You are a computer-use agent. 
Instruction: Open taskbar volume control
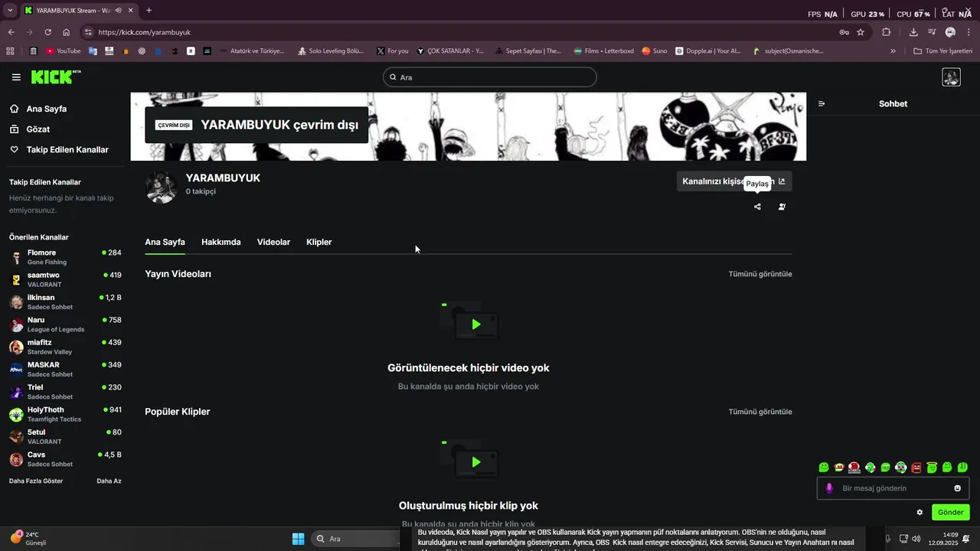(916, 539)
